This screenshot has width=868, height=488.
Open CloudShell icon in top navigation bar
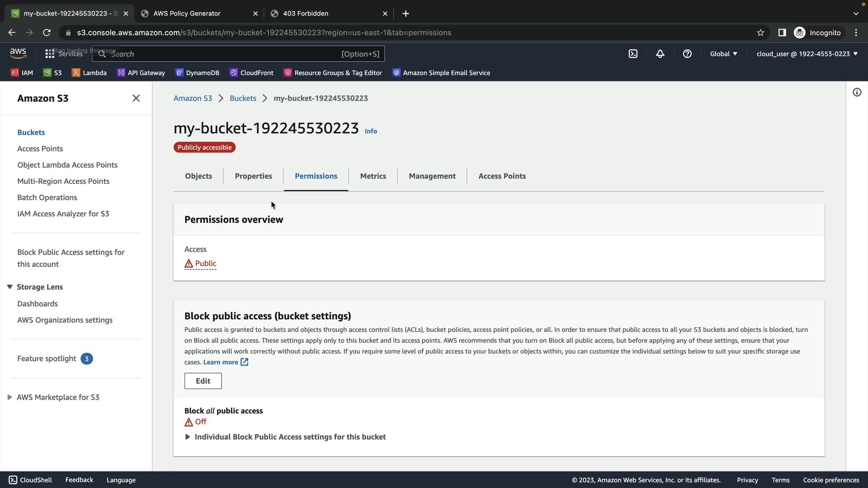point(633,54)
